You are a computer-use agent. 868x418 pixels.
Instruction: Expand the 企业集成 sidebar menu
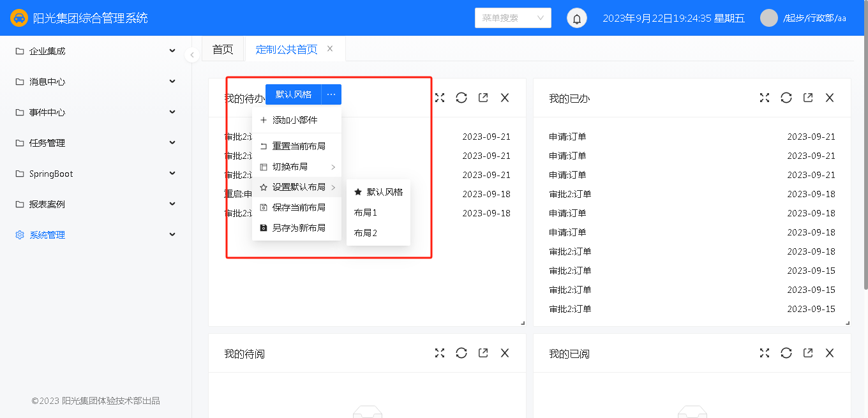(x=96, y=51)
